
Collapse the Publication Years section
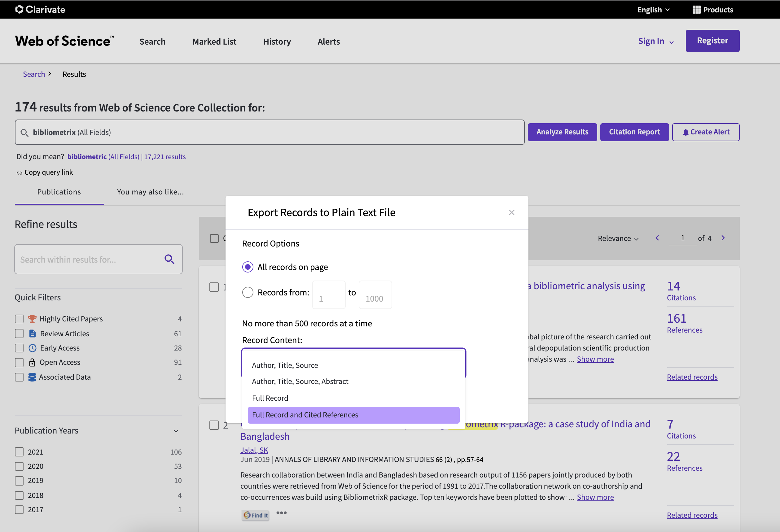click(x=176, y=431)
